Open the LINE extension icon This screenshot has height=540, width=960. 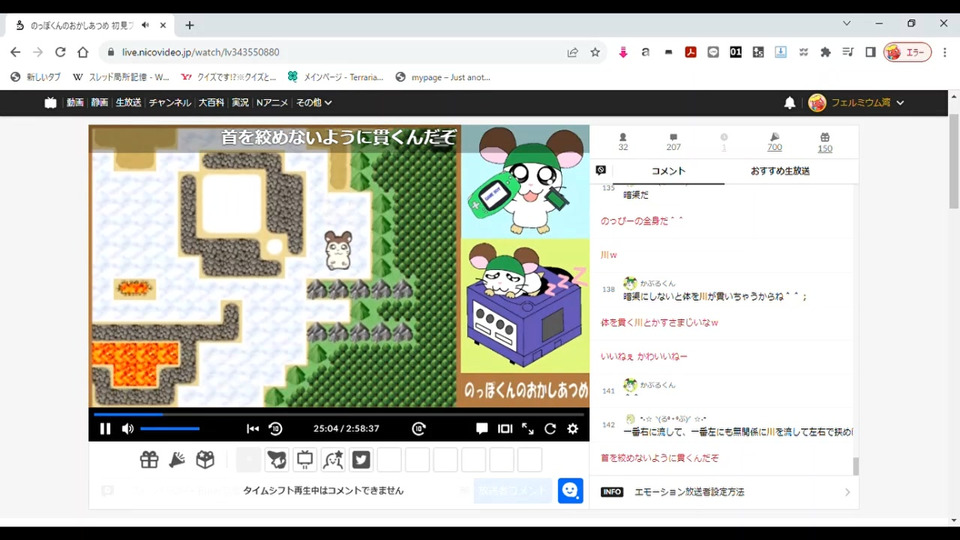click(713, 53)
